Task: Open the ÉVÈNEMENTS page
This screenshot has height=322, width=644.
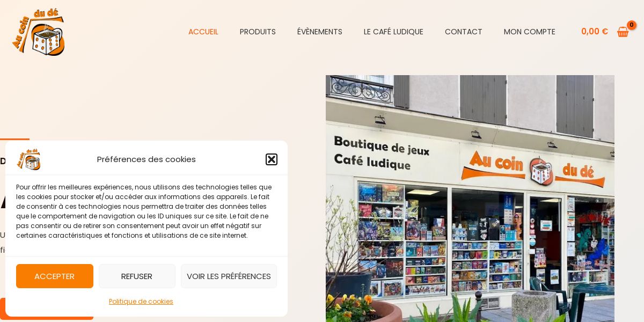Action: click(x=320, y=32)
